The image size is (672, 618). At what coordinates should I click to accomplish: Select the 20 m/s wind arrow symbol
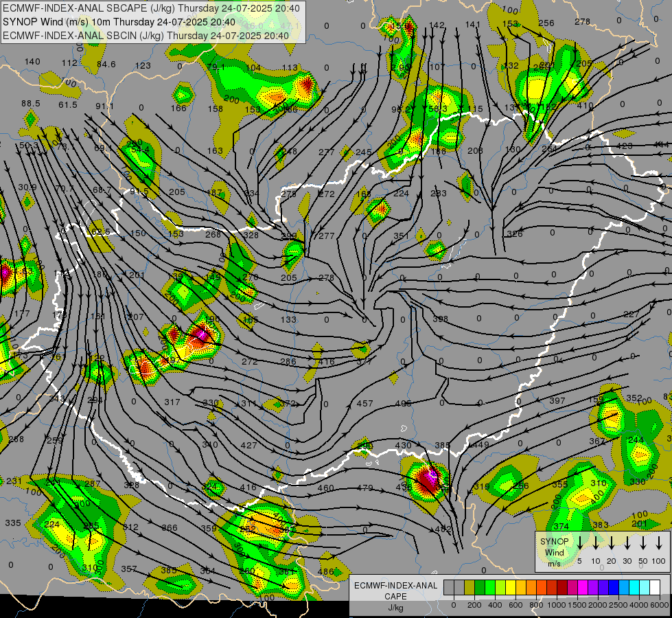pyautogui.click(x=612, y=543)
